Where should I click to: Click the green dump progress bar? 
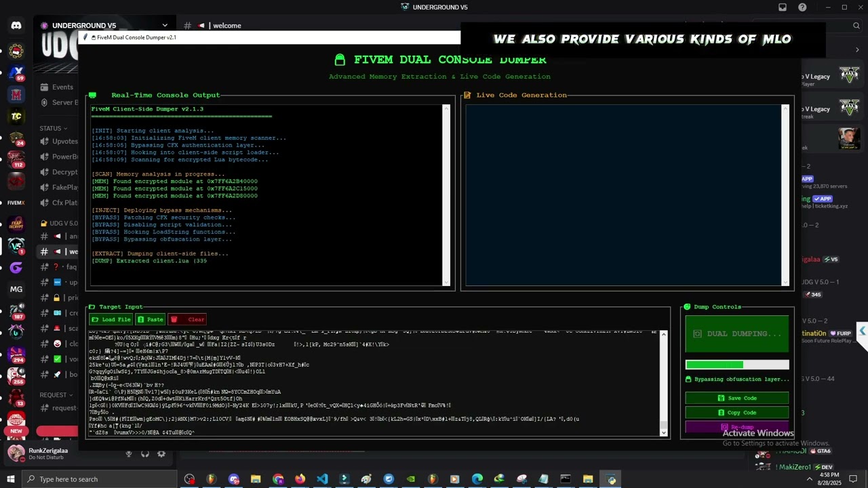[737, 365]
